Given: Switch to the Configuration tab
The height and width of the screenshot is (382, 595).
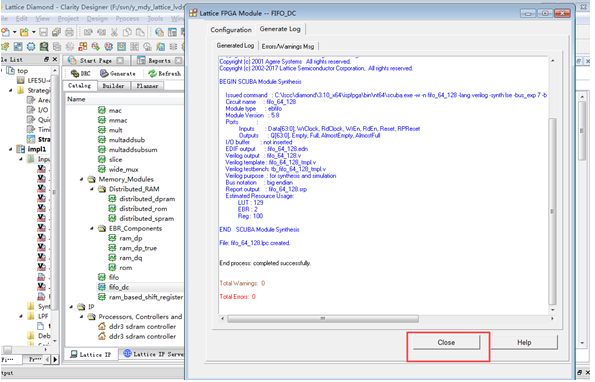Looking at the screenshot, I should coord(231,30).
